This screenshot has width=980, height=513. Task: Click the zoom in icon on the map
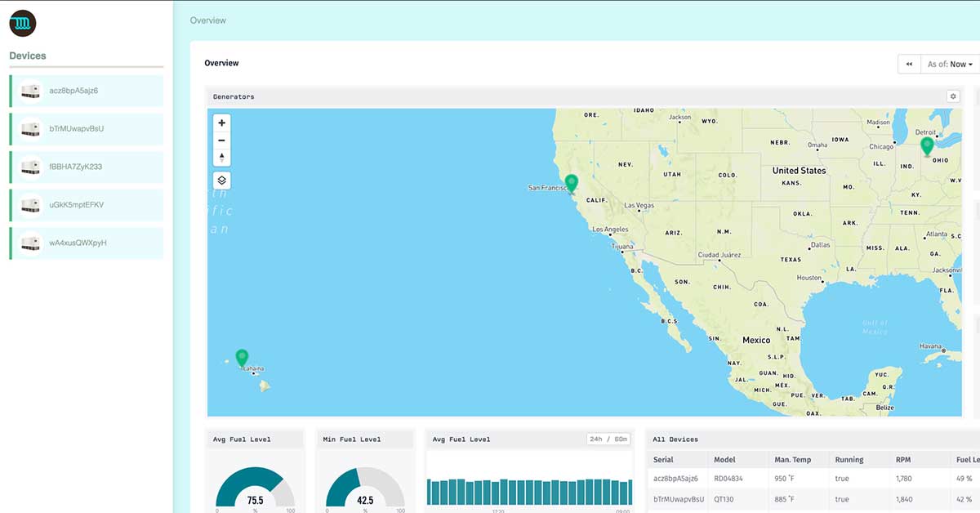[x=221, y=123]
